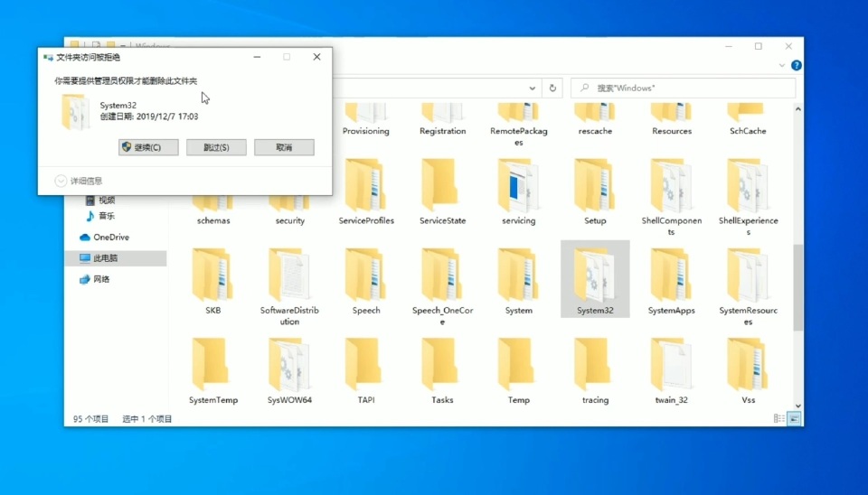Viewport: 868px width, 495px height.
Task: Select the Resources folder
Action: pos(672,120)
